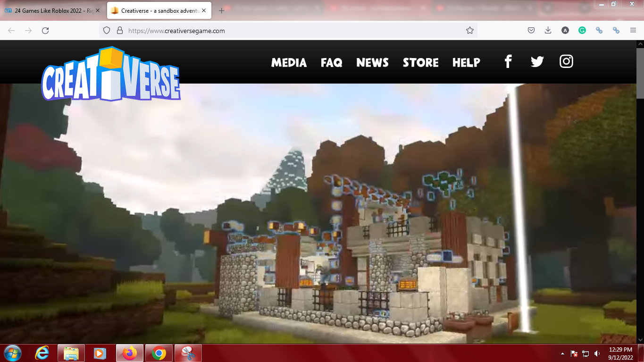Go to the NEWS section
The width and height of the screenshot is (644, 362).
372,63
